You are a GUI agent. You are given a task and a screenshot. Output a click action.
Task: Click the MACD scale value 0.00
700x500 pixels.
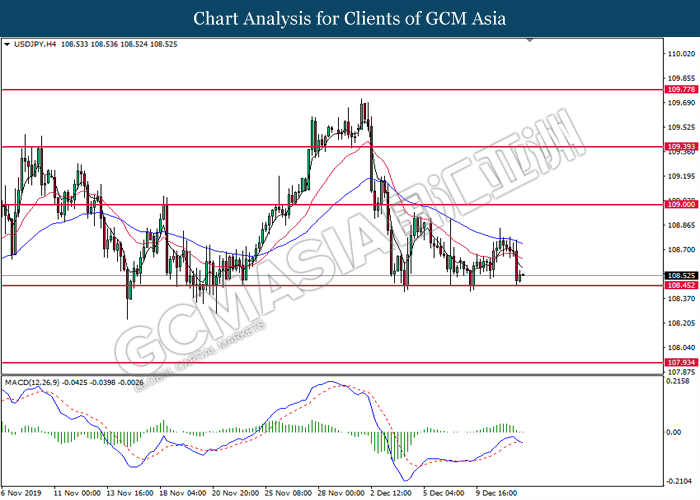click(x=674, y=432)
